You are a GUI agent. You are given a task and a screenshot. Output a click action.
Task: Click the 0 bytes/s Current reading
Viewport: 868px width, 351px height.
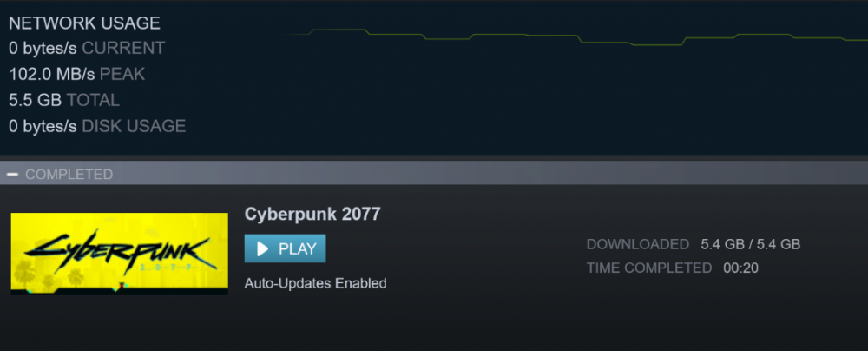pyautogui.click(x=87, y=49)
